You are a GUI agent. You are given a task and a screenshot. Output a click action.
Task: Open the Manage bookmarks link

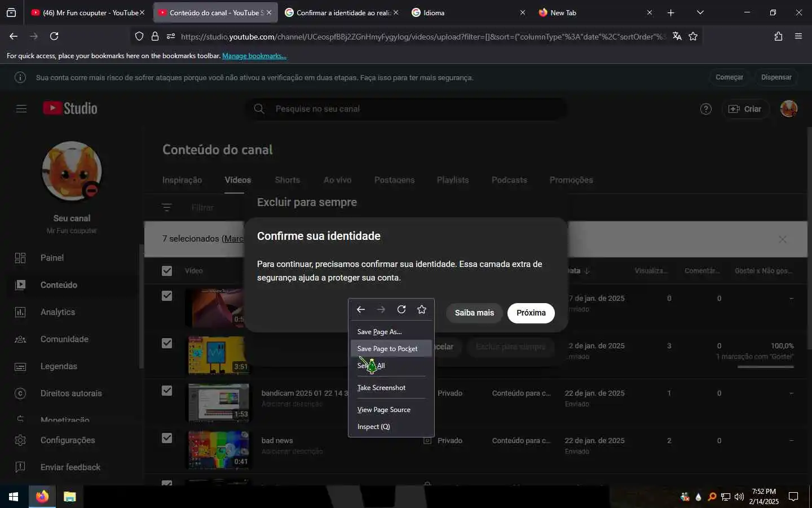click(254, 56)
